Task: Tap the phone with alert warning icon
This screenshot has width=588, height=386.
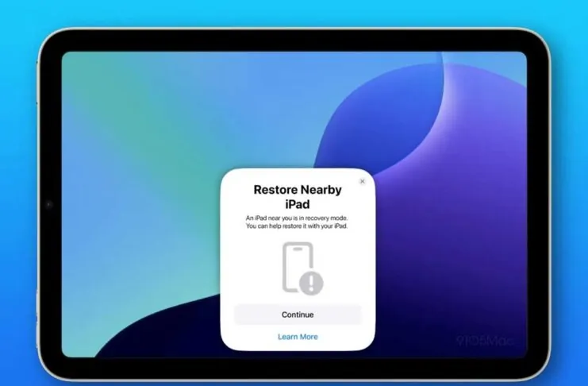Action: coord(302,268)
